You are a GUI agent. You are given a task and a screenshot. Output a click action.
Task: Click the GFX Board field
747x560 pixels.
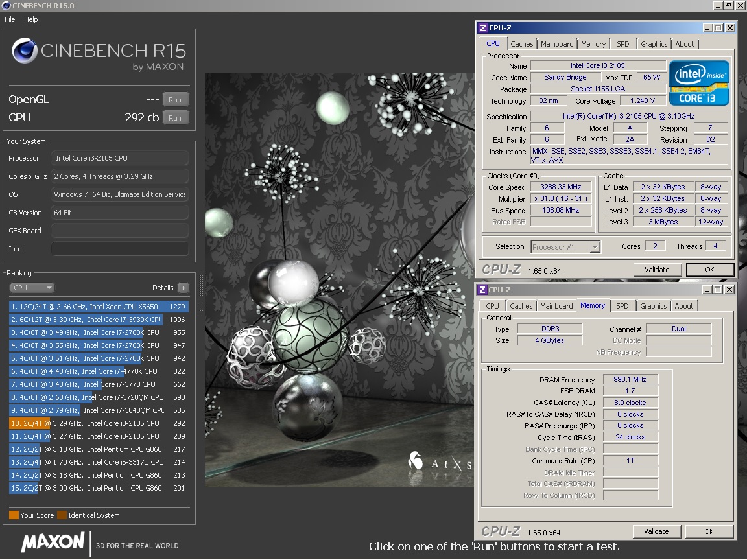click(x=119, y=231)
